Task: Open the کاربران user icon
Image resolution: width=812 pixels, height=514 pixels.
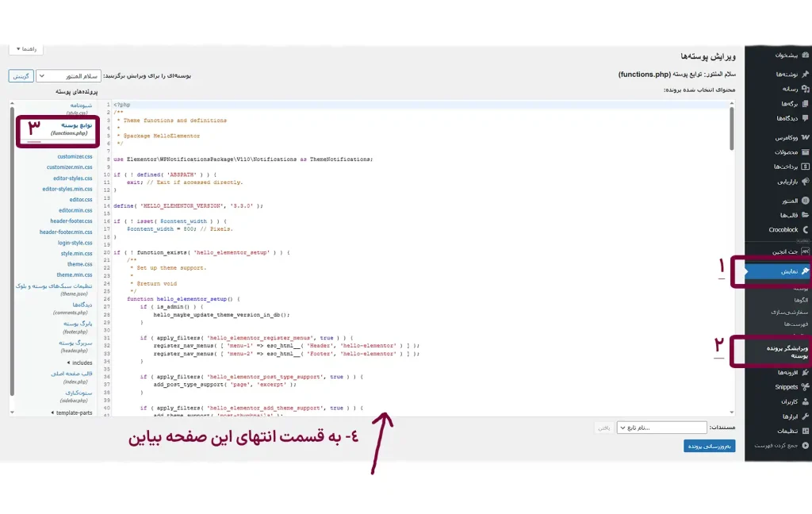Action: 806,401
